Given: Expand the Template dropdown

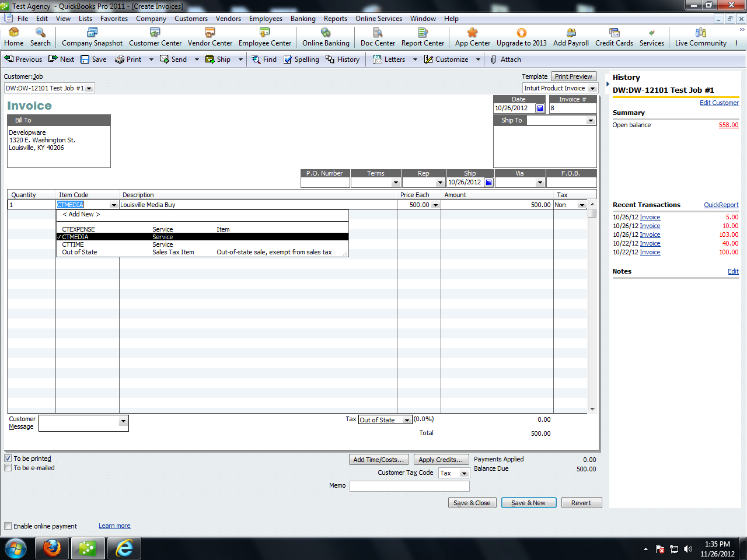Looking at the screenshot, I should 593,88.
